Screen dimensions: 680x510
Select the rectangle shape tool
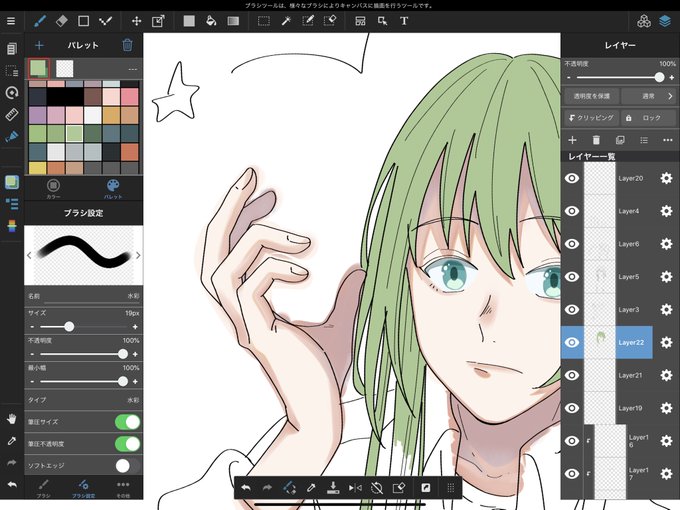coord(83,21)
